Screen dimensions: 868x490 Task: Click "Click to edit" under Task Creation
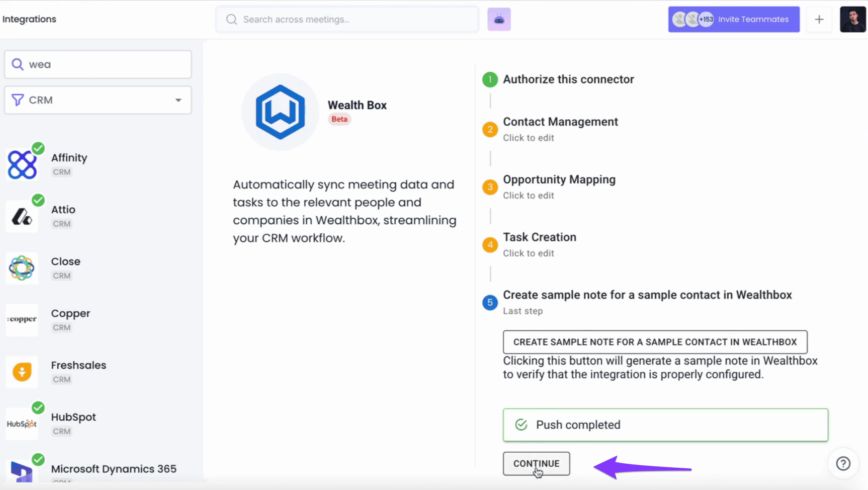click(x=528, y=253)
